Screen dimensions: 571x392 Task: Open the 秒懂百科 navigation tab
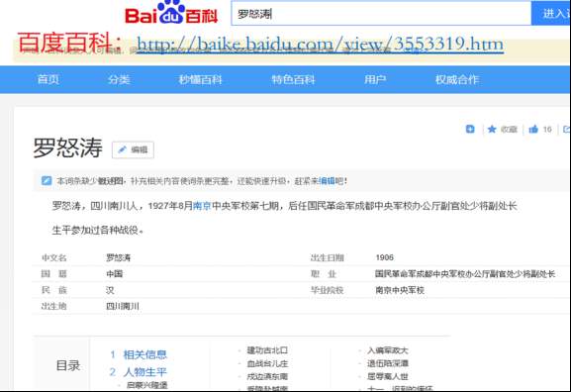click(200, 79)
